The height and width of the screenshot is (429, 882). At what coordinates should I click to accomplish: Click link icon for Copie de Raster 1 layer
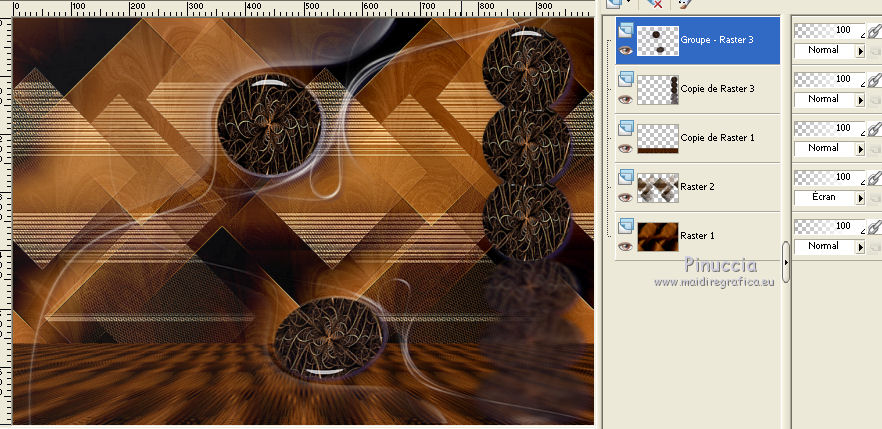874,129
